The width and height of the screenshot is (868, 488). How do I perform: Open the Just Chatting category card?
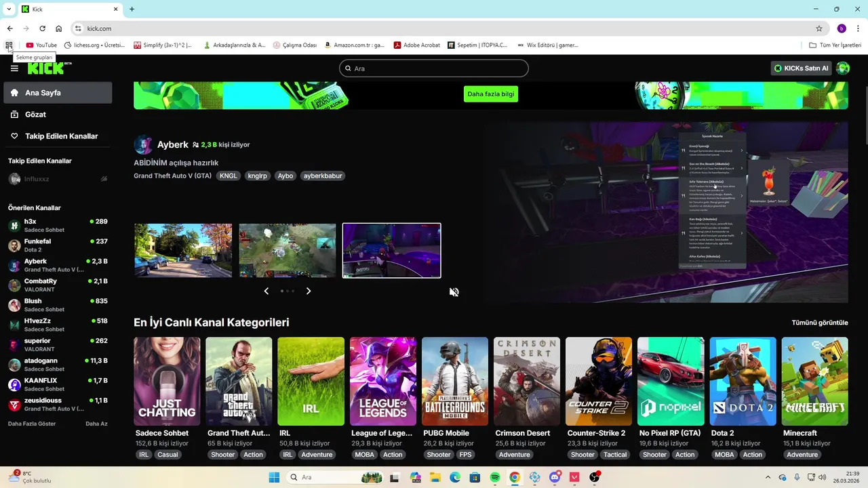coord(167,382)
